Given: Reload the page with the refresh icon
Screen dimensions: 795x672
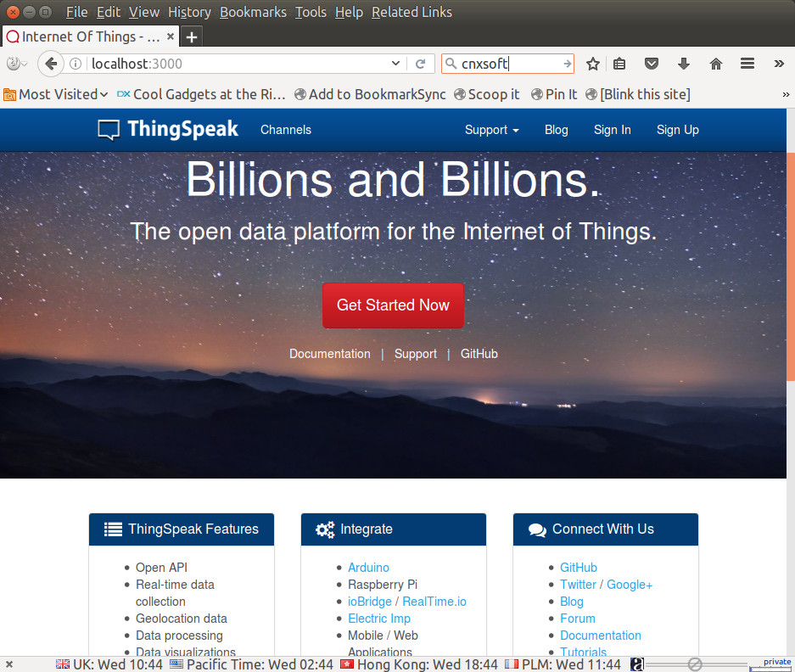Looking at the screenshot, I should (x=420, y=64).
